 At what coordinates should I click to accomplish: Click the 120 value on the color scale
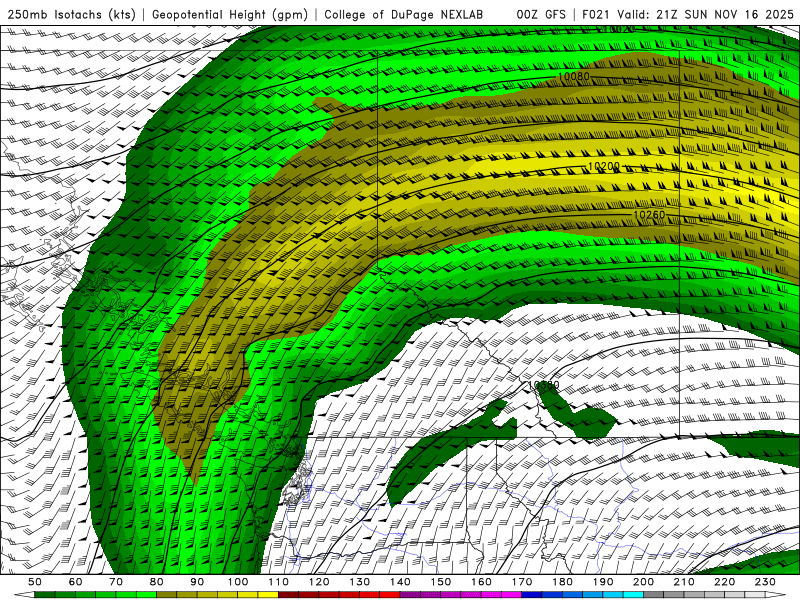point(319,582)
